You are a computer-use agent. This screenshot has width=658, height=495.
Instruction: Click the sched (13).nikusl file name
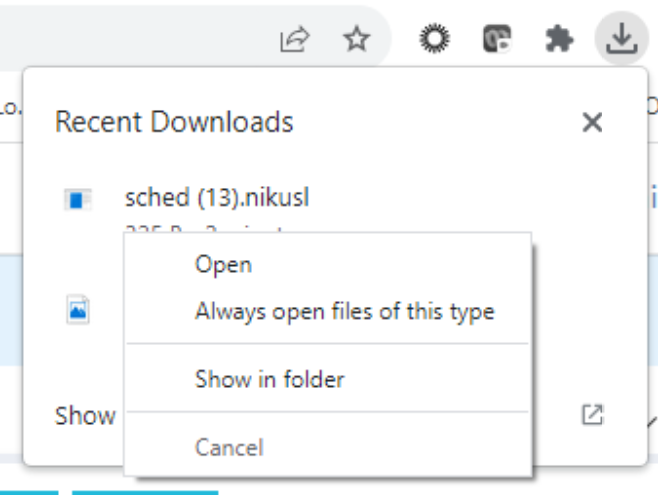coord(217,198)
